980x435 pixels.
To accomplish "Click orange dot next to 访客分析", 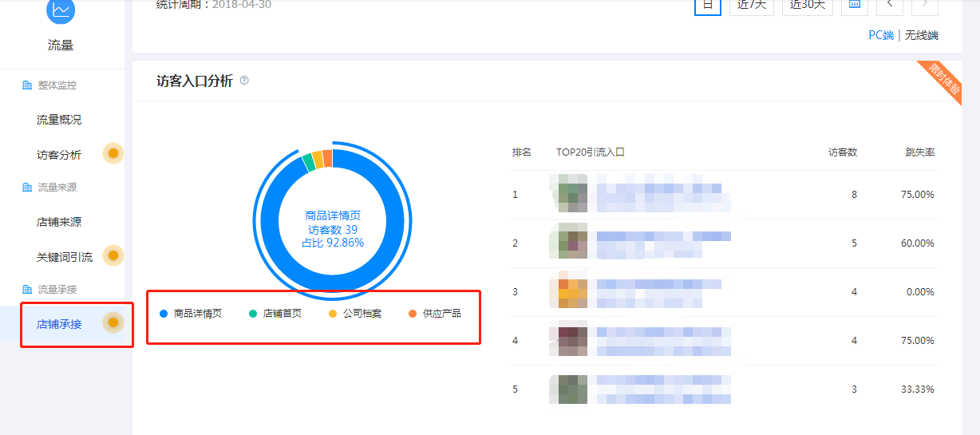I will [113, 153].
